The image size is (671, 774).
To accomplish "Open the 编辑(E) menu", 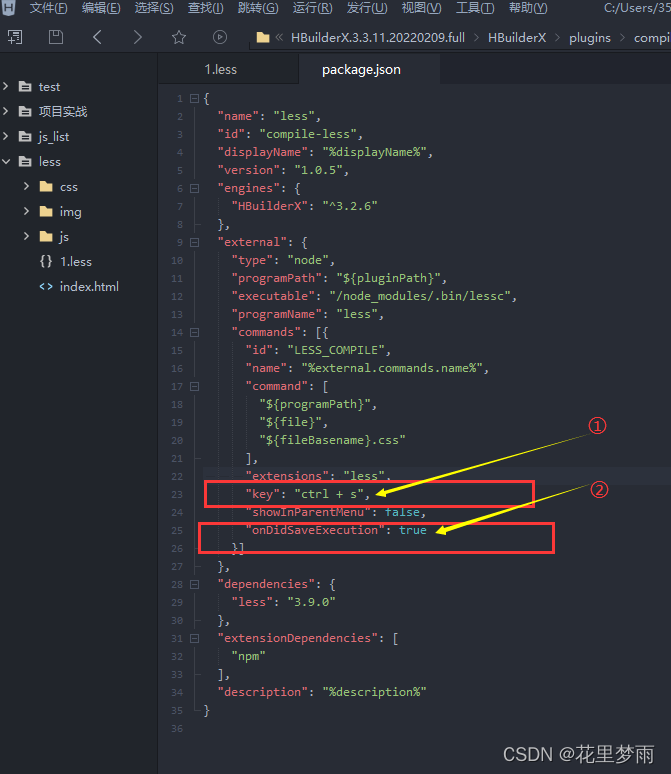I will [101, 8].
